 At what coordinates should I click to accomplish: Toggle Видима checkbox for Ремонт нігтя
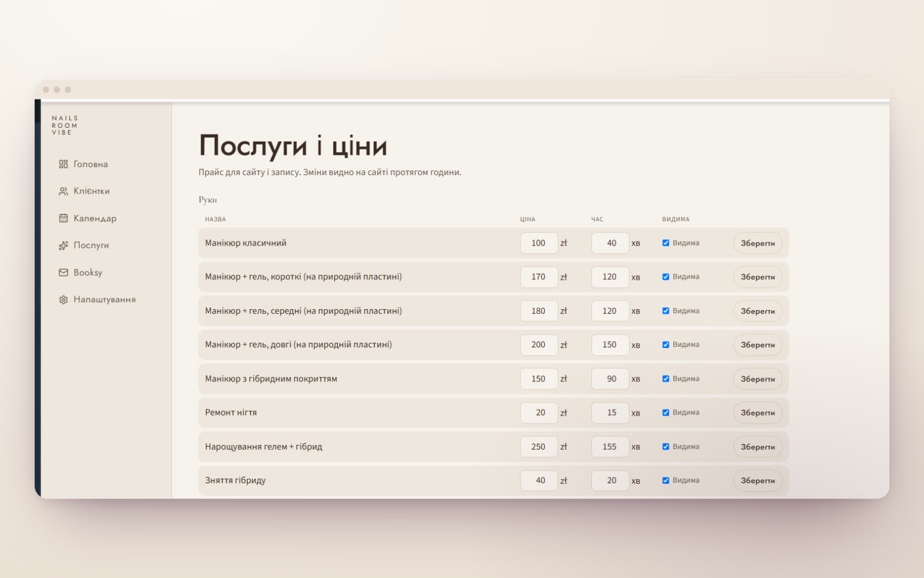[666, 413]
